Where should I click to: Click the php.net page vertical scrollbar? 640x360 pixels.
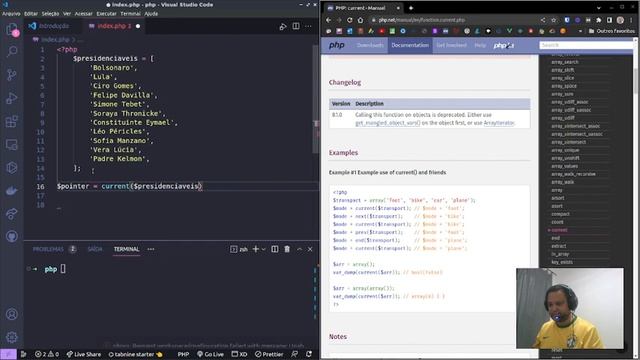point(635,82)
